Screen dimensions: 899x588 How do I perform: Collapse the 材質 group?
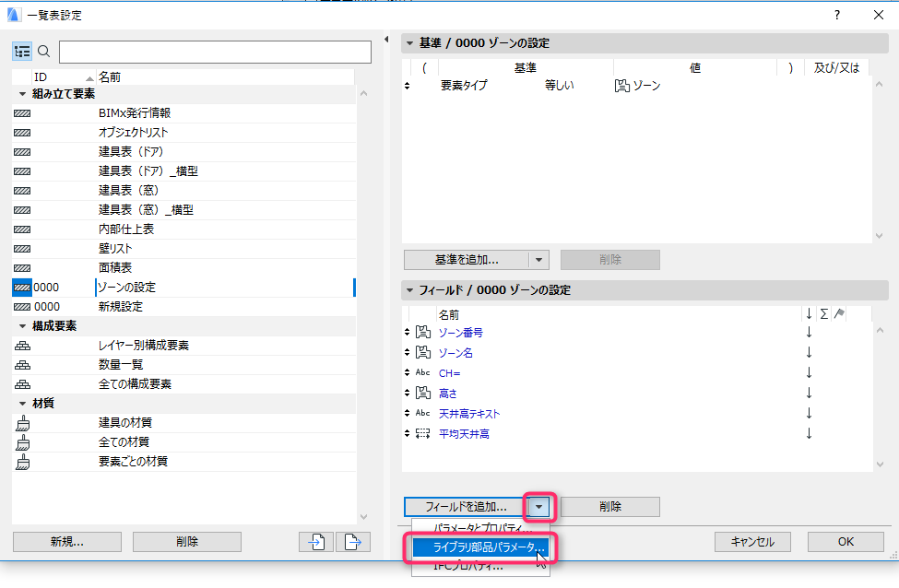click(22, 404)
